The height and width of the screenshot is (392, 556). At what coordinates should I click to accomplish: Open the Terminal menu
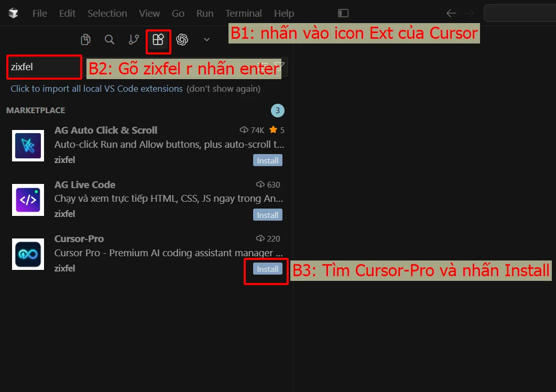tap(244, 14)
